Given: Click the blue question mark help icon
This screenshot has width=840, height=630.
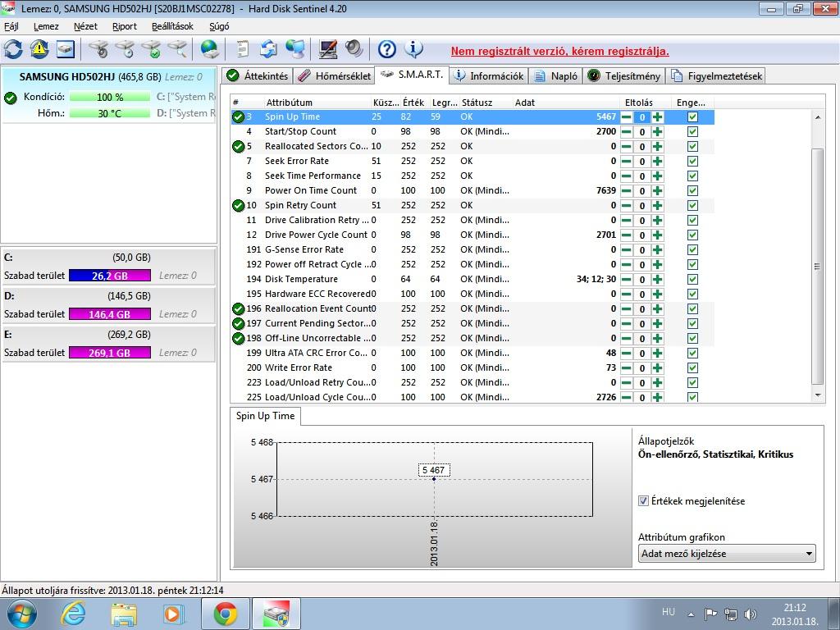Looking at the screenshot, I should [x=387, y=49].
